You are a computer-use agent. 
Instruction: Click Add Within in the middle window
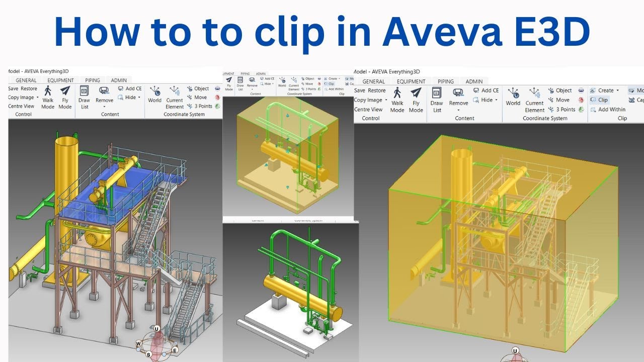[x=334, y=89]
